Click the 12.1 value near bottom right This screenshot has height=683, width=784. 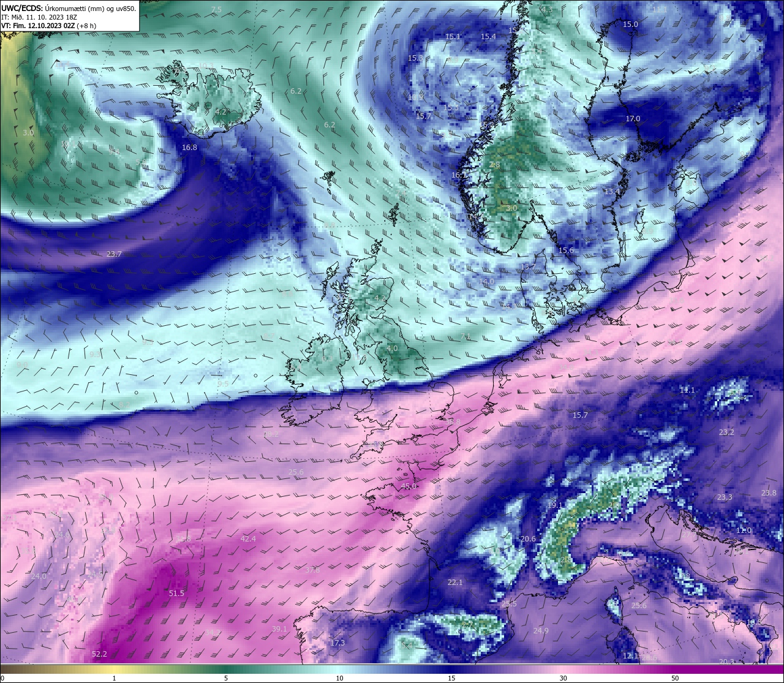630,656
